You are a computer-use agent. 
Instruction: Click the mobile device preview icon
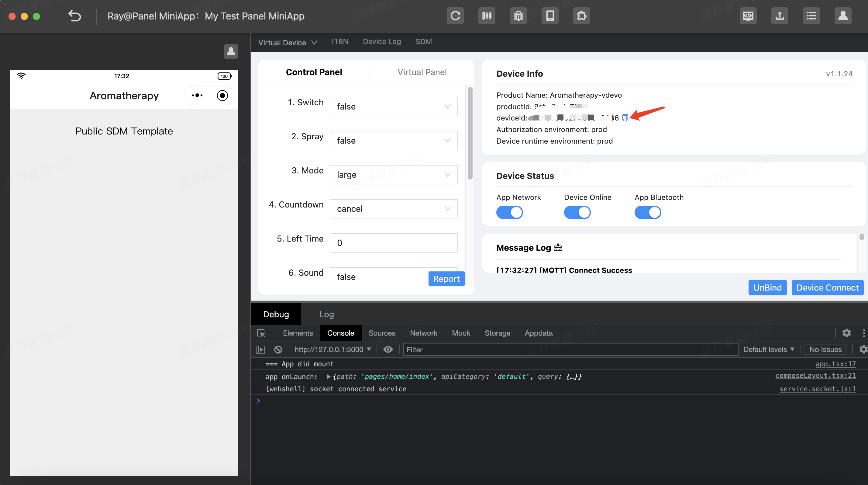tap(550, 16)
